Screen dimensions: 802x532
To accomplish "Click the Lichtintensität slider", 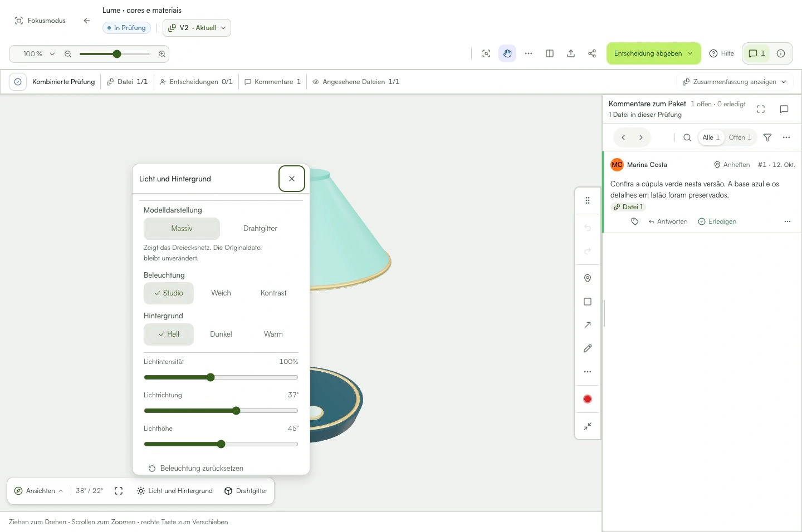I will pyautogui.click(x=221, y=377).
